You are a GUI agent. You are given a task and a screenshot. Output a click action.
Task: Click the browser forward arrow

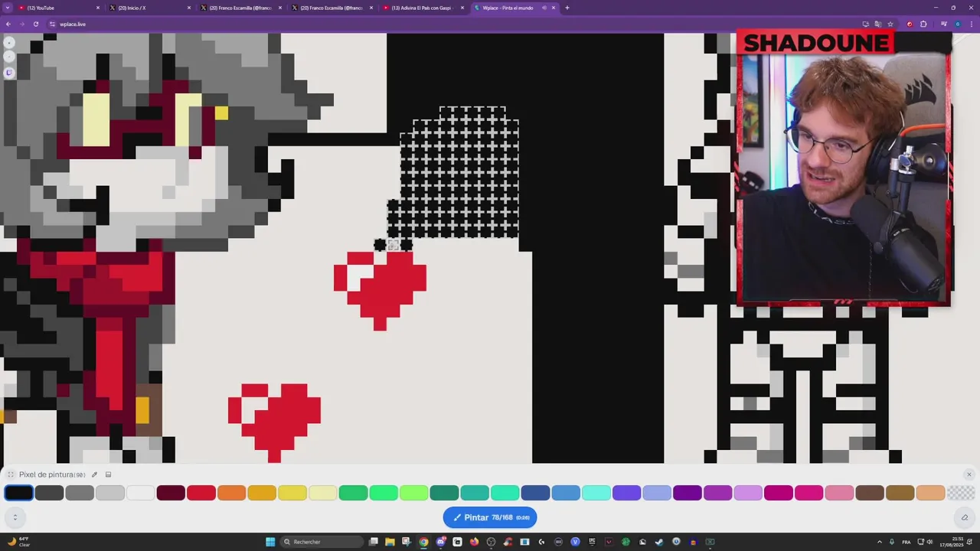(x=21, y=24)
